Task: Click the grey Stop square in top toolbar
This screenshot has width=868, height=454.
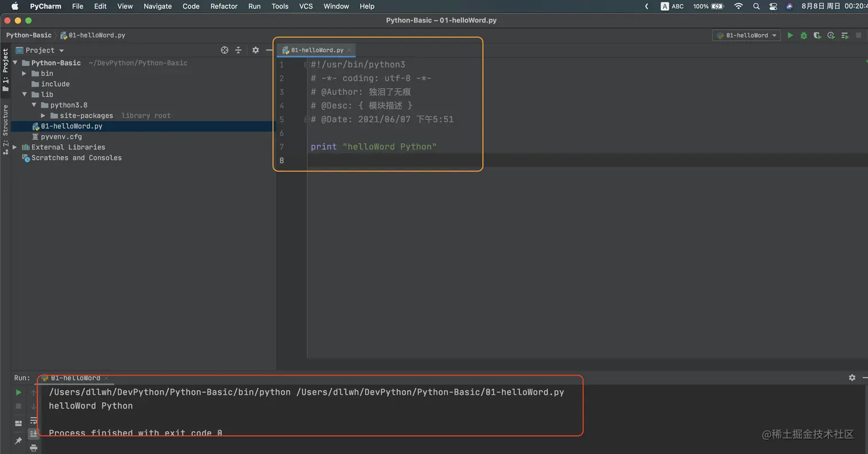Action: [x=859, y=36]
